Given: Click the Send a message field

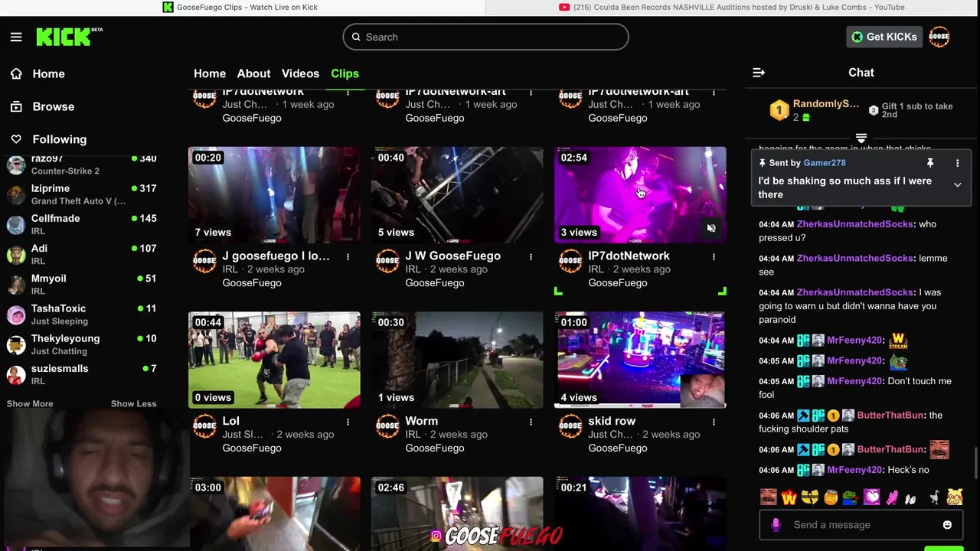Looking at the screenshot, I should click(x=861, y=525).
